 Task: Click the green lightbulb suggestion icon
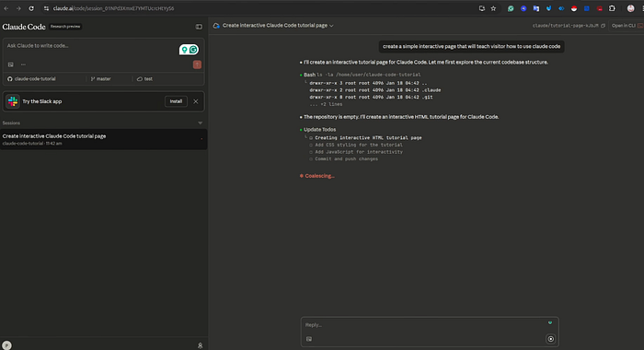coord(184,50)
